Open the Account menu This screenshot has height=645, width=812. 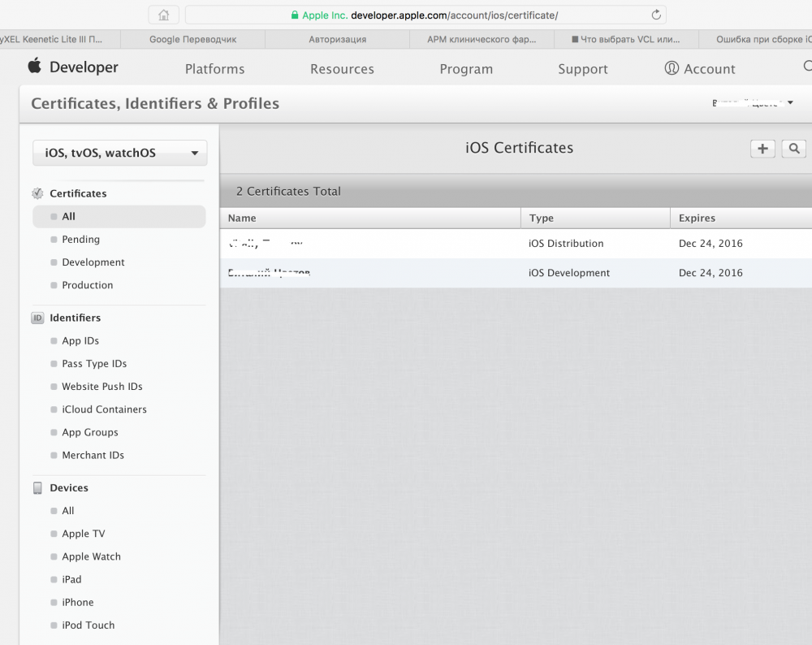pyautogui.click(x=710, y=69)
